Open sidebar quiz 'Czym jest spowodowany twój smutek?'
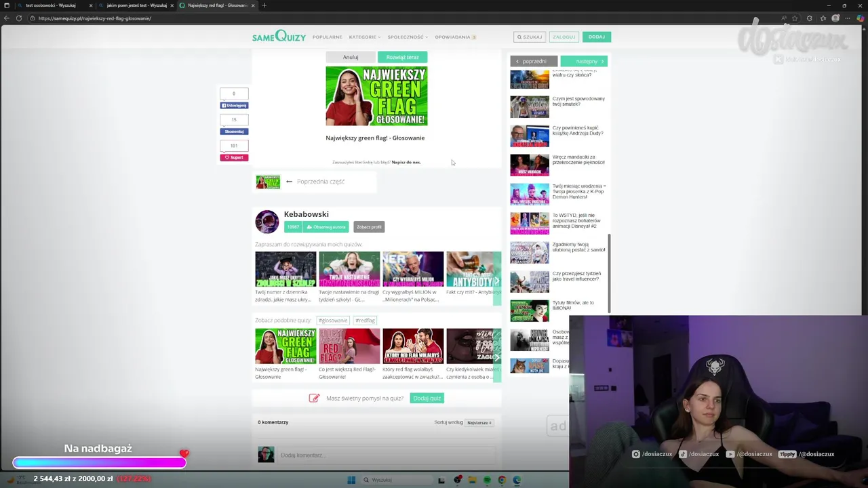 [x=558, y=106]
